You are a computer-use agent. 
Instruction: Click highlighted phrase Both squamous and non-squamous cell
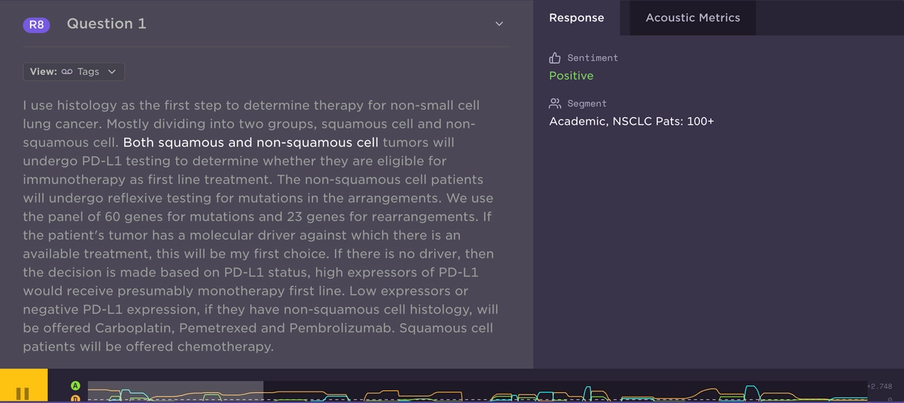[x=251, y=142]
